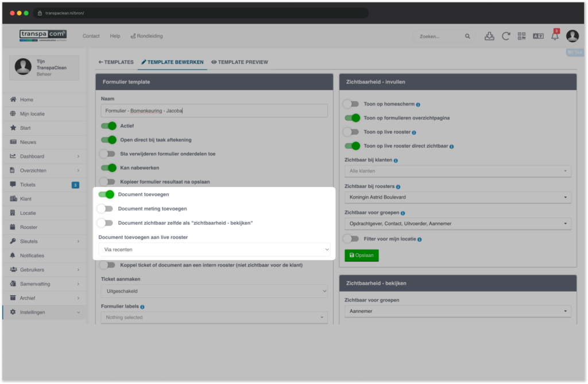Click the language translate icon
Image resolution: width=588 pixels, height=384 pixels.
(538, 36)
